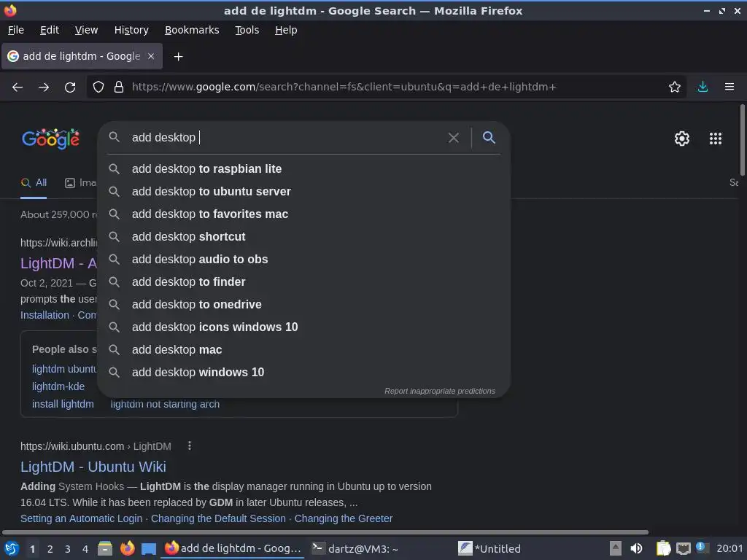Image resolution: width=747 pixels, height=560 pixels.
Task: Open a new tab with plus button
Action: pos(178,57)
